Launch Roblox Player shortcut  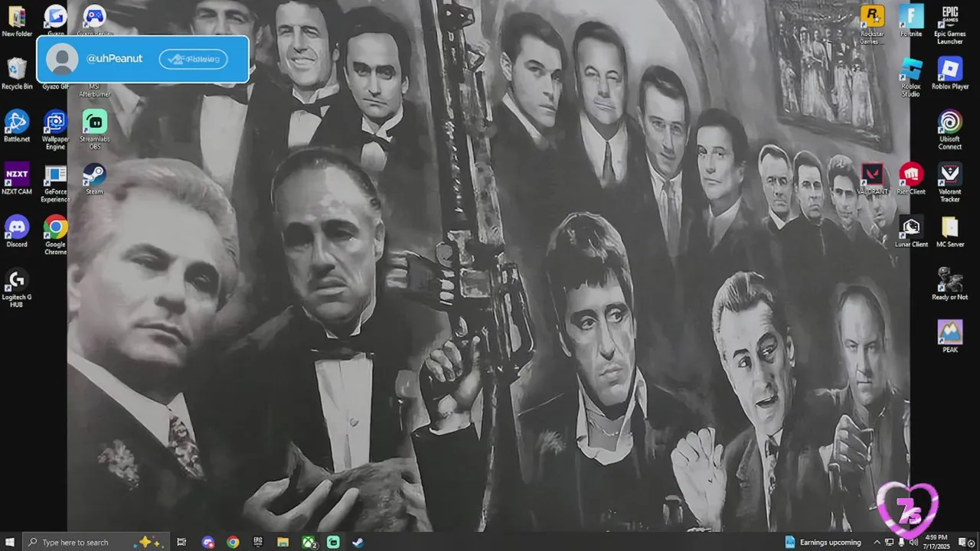[950, 73]
